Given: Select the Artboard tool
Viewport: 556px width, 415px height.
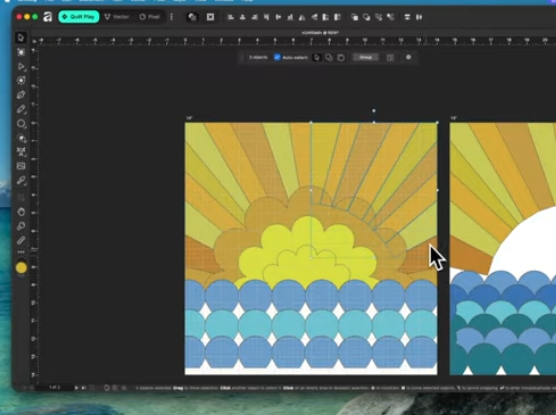Looking at the screenshot, I should click(x=21, y=52).
